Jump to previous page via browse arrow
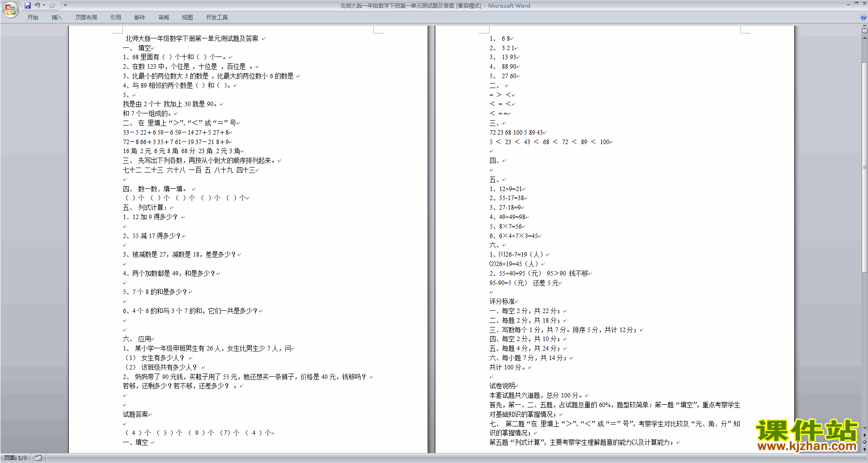 pos(865,435)
